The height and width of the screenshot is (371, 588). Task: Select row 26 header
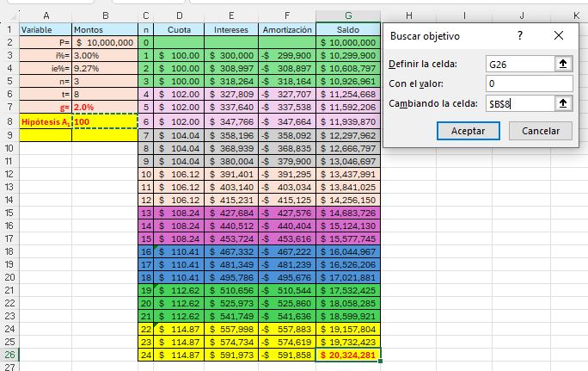(9, 355)
